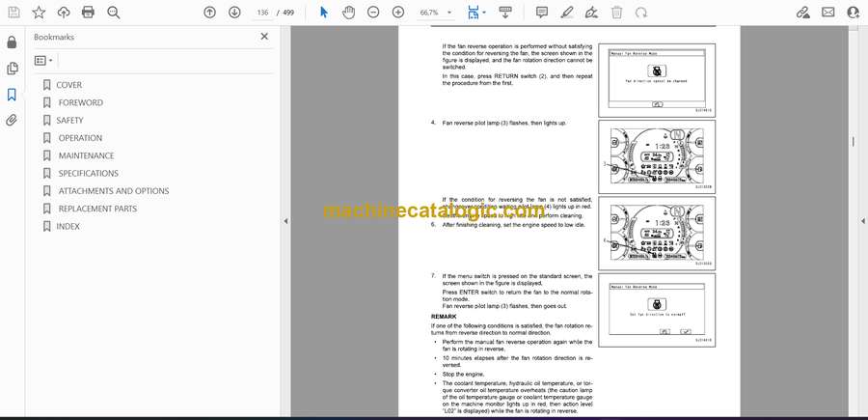Activate the hand pan tool
868x420 pixels.
[348, 13]
